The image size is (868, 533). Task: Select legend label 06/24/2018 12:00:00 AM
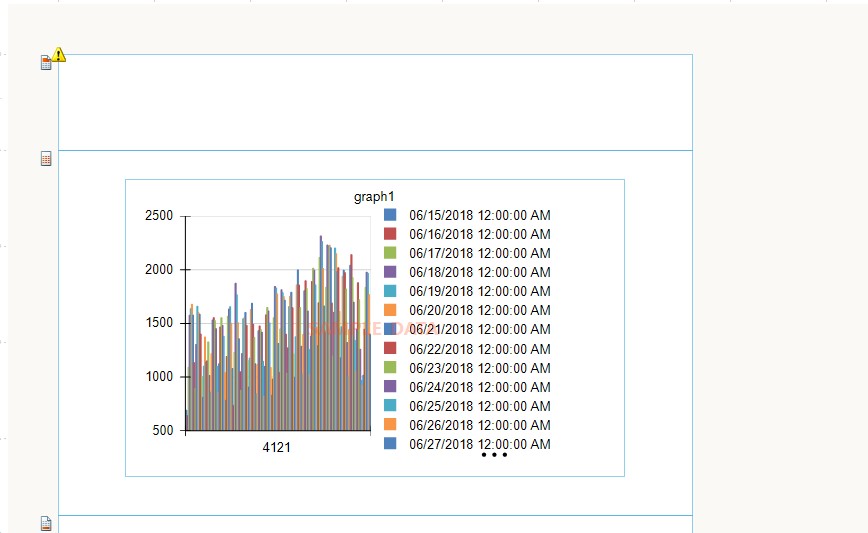480,387
